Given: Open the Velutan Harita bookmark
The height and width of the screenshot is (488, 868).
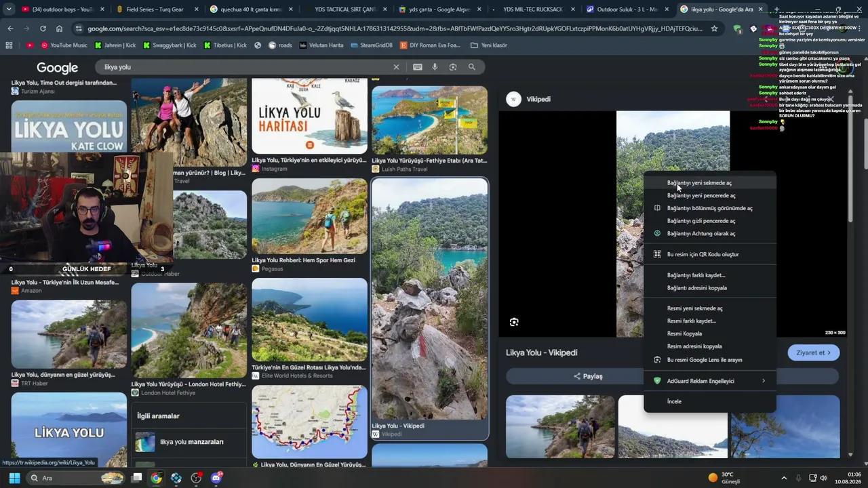Looking at the screenshot, I should coord(321,45).
